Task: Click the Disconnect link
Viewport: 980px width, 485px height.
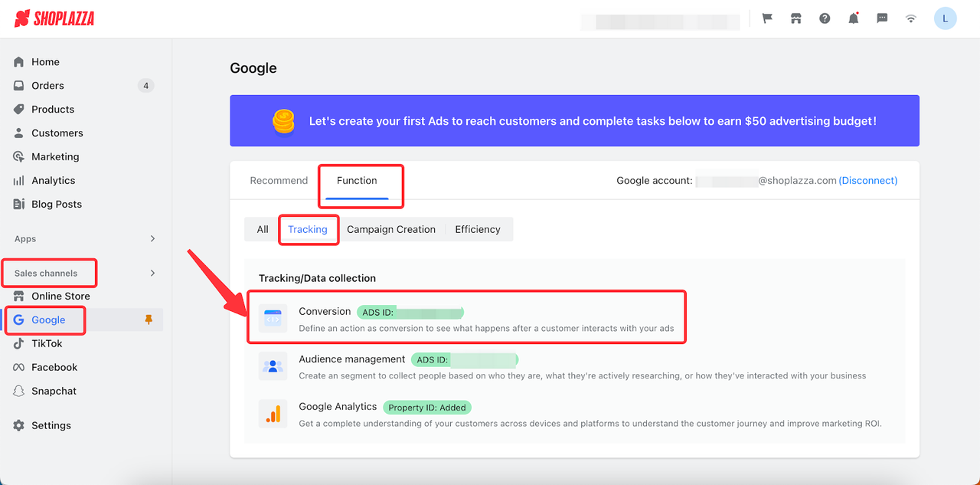Action: pyautogui.click(x=868, y=181)
